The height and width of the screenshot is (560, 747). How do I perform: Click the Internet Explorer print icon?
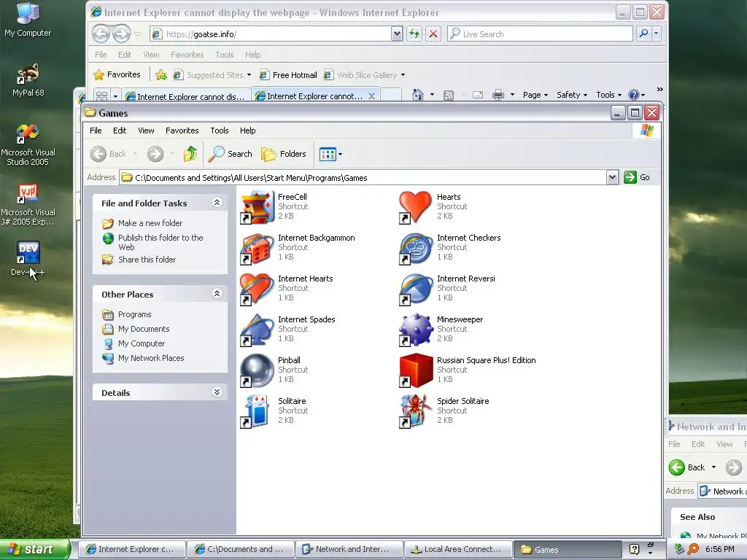(x=498, y=95)
